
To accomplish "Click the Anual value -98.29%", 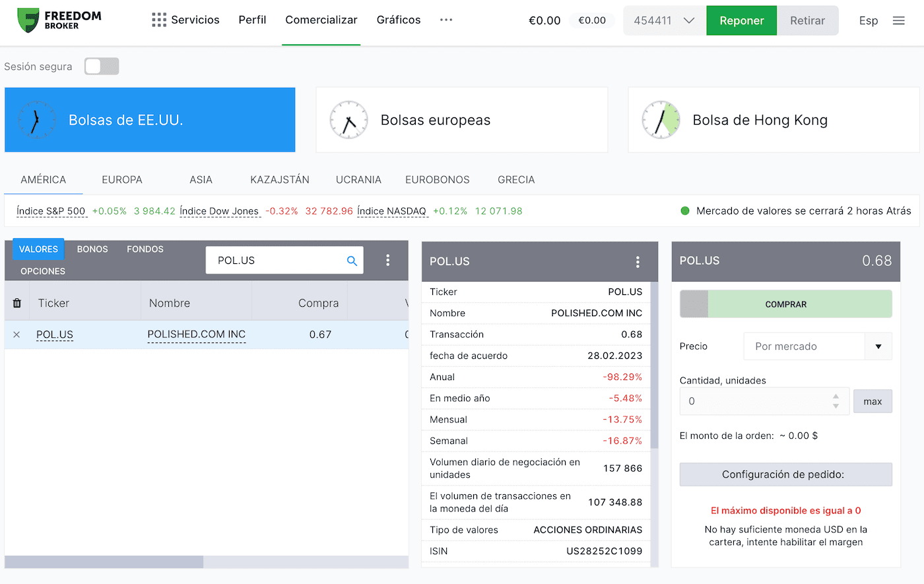I will (622, 377).
